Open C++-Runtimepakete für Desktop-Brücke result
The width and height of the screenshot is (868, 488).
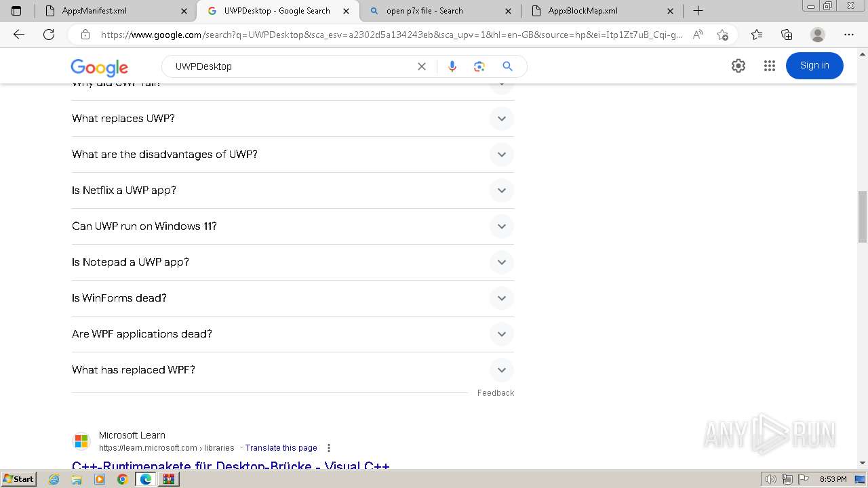point(231,466)
